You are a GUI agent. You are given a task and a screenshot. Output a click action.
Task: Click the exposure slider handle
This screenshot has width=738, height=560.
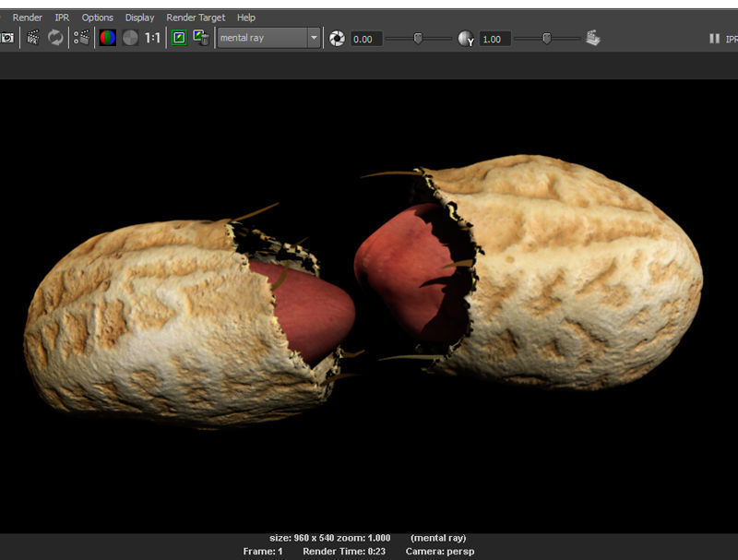(x=418, y=38)
